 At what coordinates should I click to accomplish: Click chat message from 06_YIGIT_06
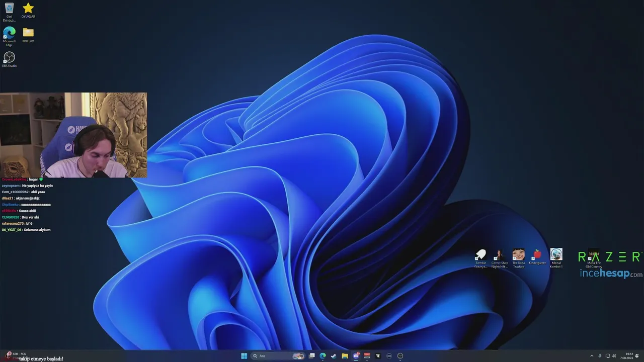click(26, 230)
